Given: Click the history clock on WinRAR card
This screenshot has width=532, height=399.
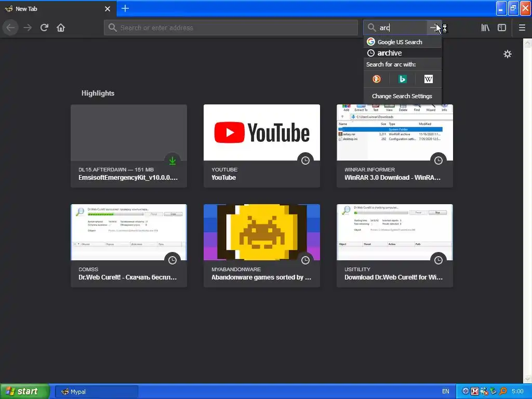Looking at the screenshot, I should (438, 161).
